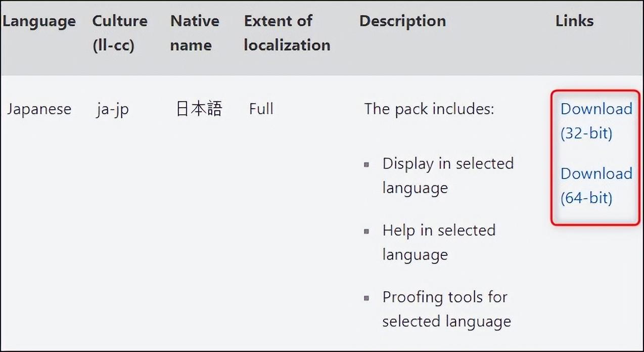
Task: Click 'Display in selected language' list item
Action: [x=447, y=175]
